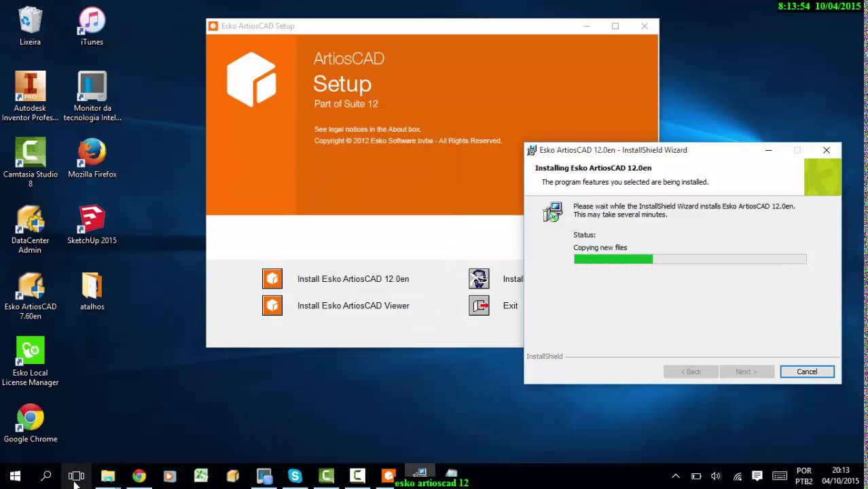Click 'Part of Suite 12' text
The image size is (868, 489).
346,104
